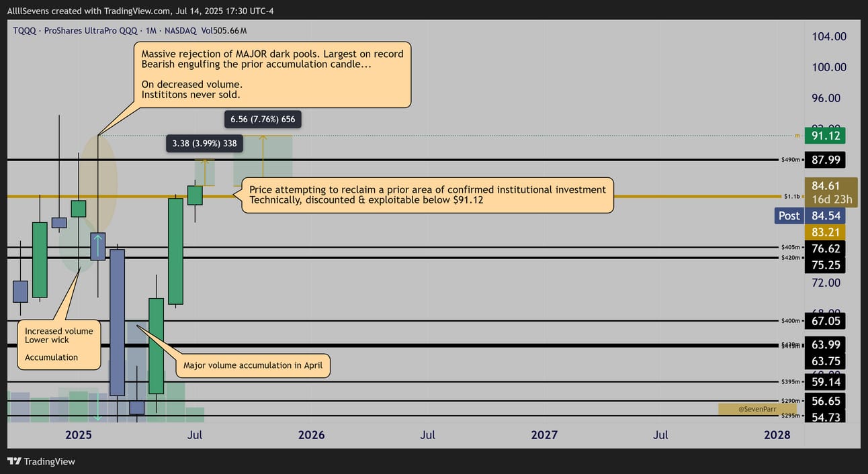Viewport: 868px width, 474px height.
Task: Select the 87.99 price level label
Action: [825, 160]
